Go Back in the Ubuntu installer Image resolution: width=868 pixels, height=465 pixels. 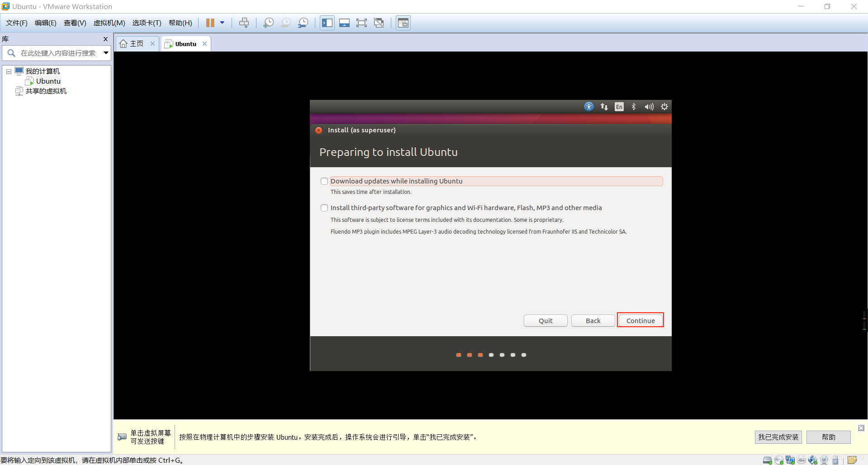tap(593, 320)
